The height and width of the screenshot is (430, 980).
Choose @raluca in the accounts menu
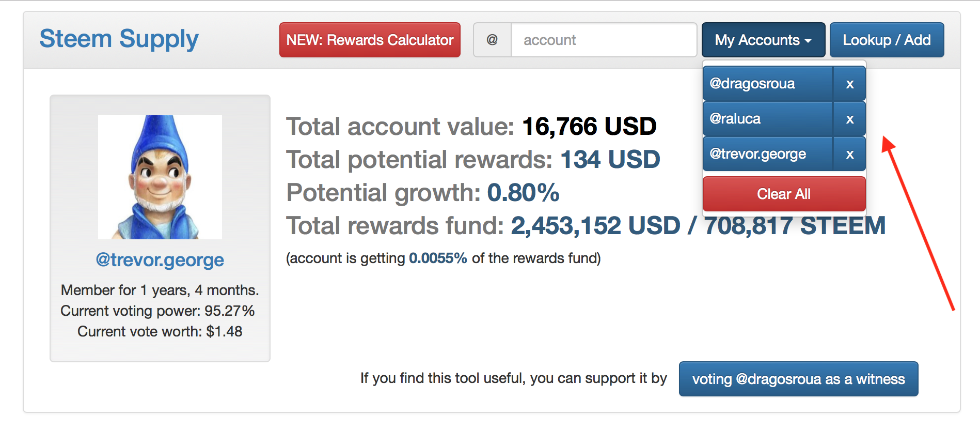(767, 119)
